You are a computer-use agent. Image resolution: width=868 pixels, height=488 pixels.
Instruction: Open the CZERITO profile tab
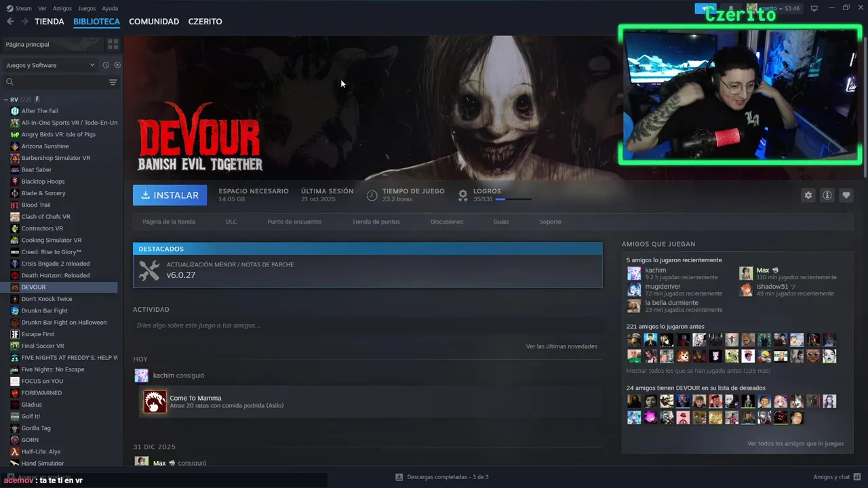click(x=205, y=22)
